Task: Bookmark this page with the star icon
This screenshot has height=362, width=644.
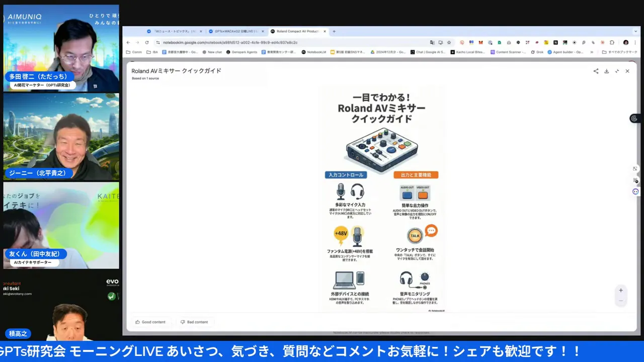Action: click(x=449, y=42)
